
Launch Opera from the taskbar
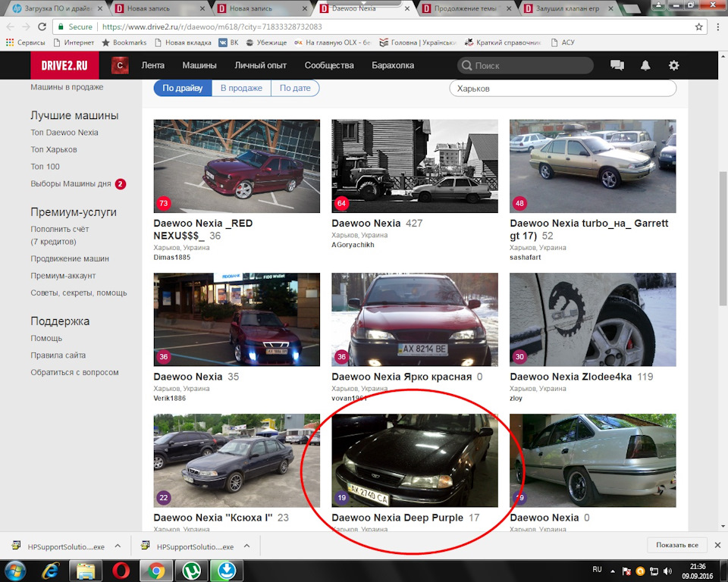point(121,571)
